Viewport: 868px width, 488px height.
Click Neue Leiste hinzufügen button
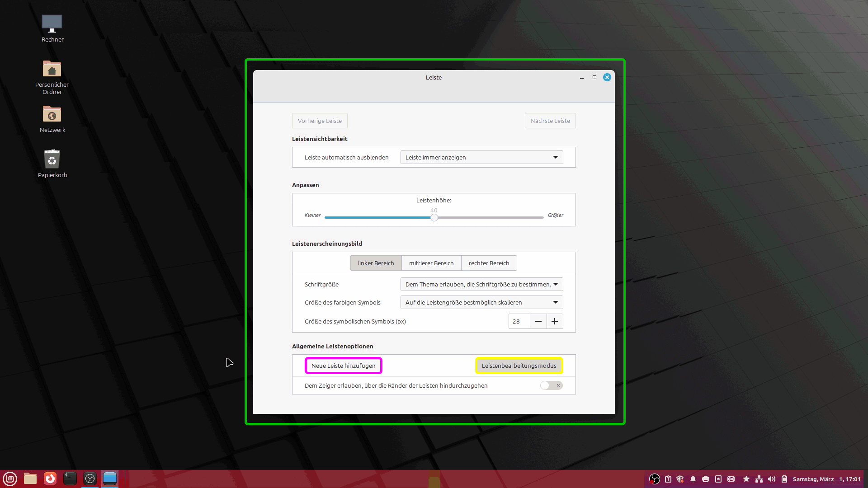coord(343,366)
